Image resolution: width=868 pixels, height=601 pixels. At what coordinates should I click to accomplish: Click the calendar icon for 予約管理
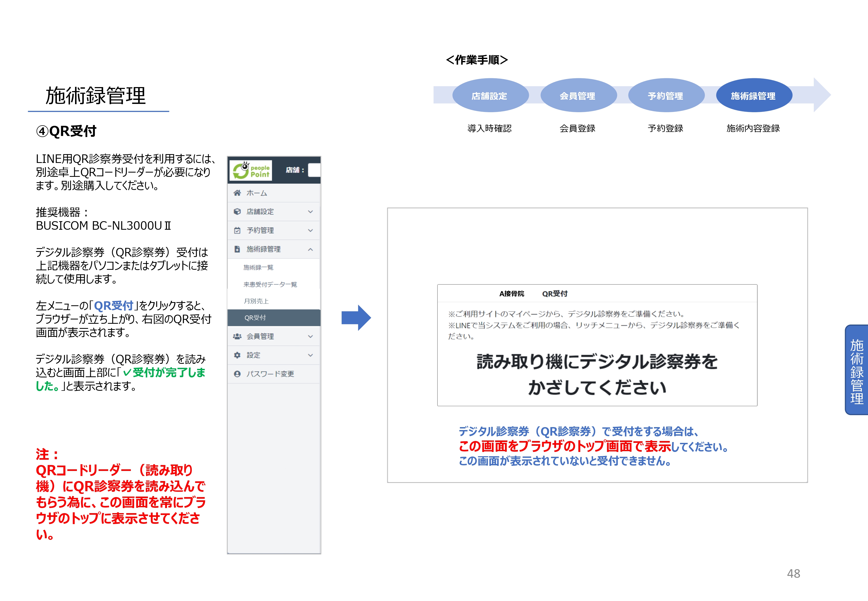[237, 231]
